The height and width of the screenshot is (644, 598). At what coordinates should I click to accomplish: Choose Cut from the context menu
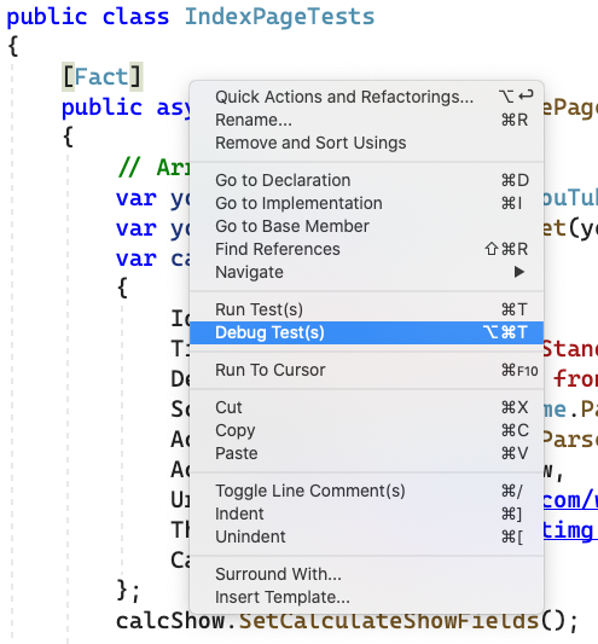[366, 407]
